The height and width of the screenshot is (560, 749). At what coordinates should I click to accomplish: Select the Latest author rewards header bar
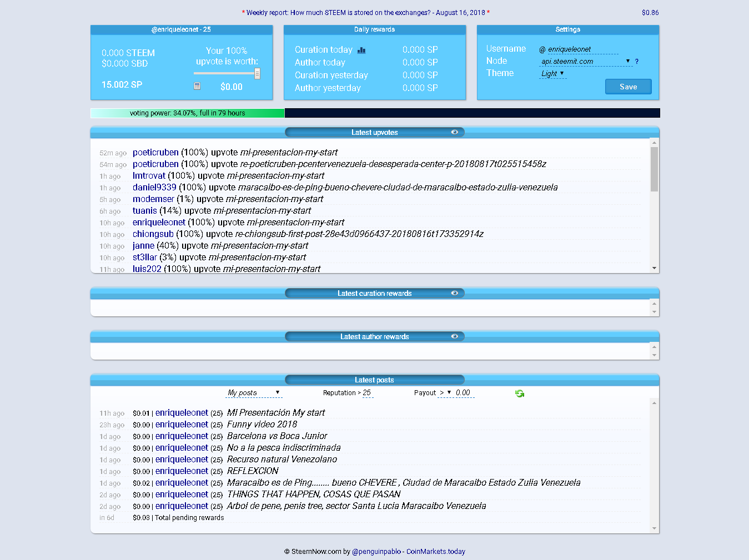[375, 336]
